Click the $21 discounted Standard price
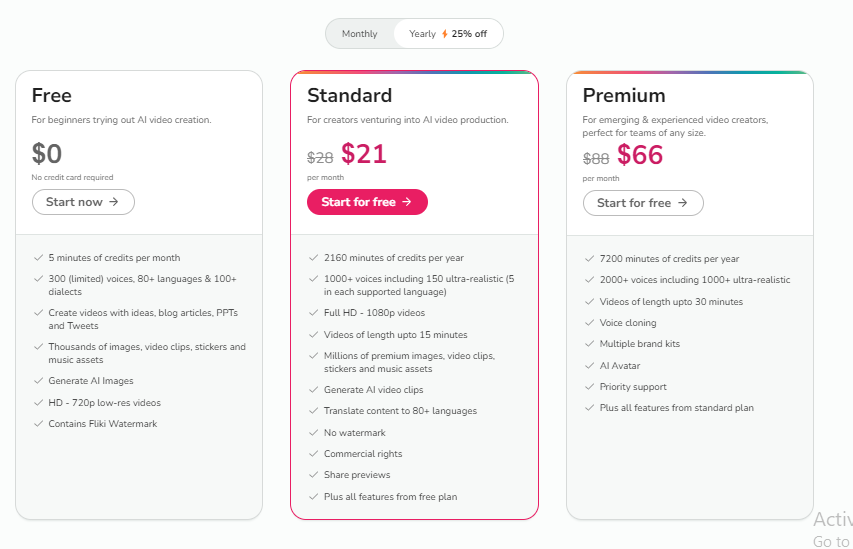Screen dimensions: 853x549 (x=364, y=154)
